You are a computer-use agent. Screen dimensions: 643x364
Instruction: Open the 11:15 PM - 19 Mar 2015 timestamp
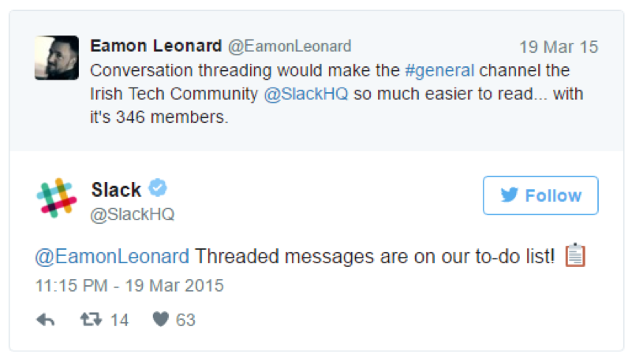(x=129, y=285)
